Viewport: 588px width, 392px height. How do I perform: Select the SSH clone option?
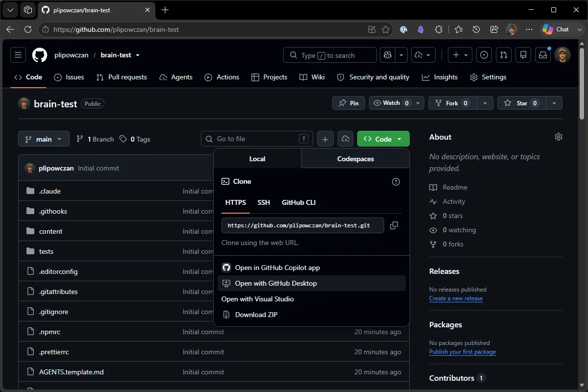pos(264,202)
